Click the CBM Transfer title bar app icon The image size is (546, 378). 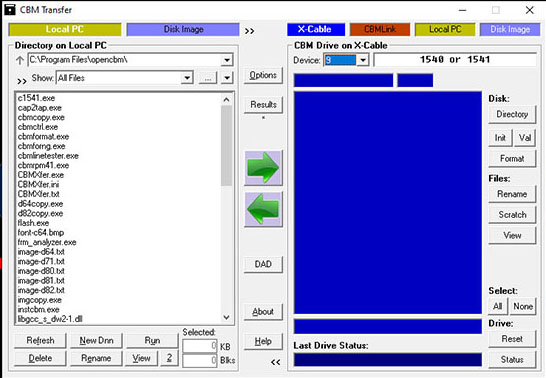10,9
